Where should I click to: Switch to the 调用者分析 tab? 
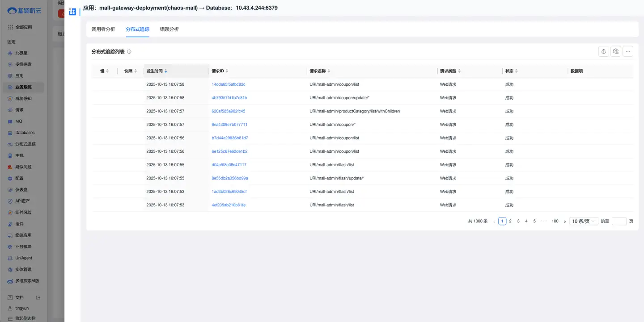[x=103, y=29]
